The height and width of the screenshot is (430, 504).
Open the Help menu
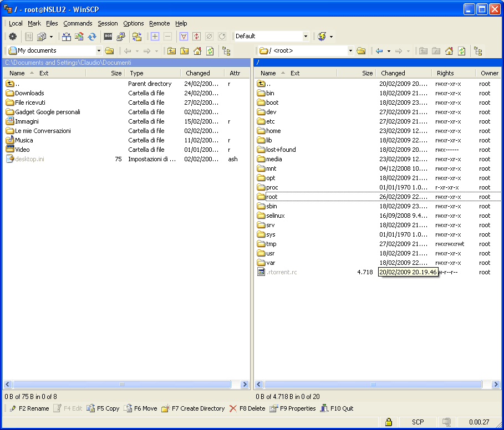pyautogui.click(x=181, y=23)
